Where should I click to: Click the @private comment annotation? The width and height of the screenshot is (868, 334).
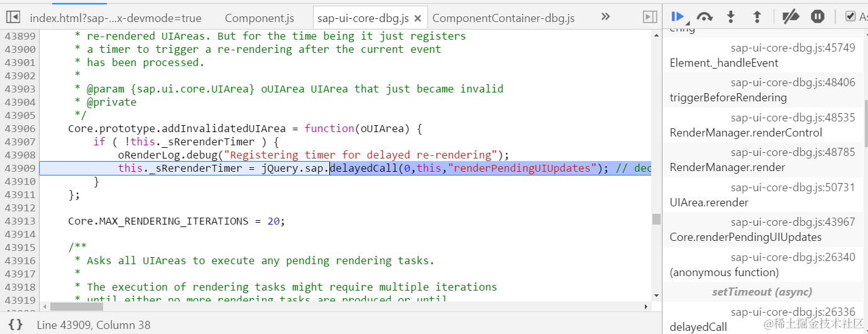point(111,102)
